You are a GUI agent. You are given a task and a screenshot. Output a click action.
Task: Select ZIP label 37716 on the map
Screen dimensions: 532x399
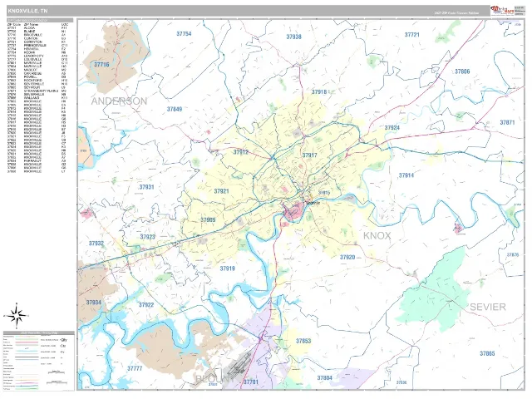pyautogui.click(x=101, y=65)
